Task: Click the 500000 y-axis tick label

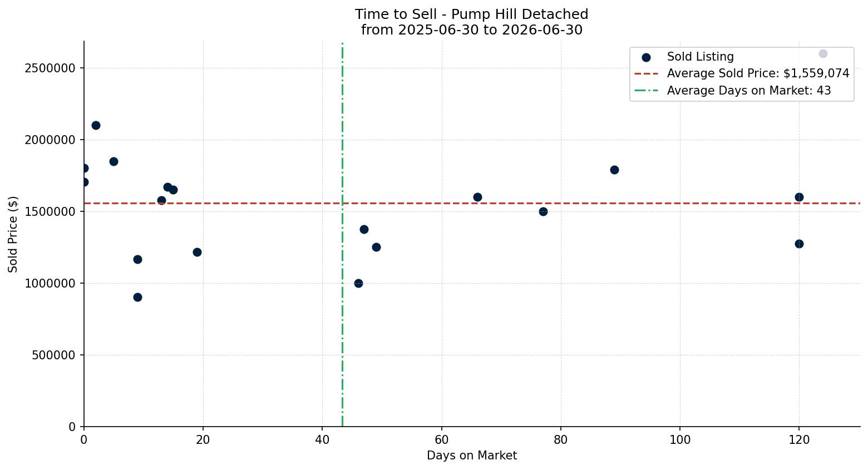Action: click(53, 355)
